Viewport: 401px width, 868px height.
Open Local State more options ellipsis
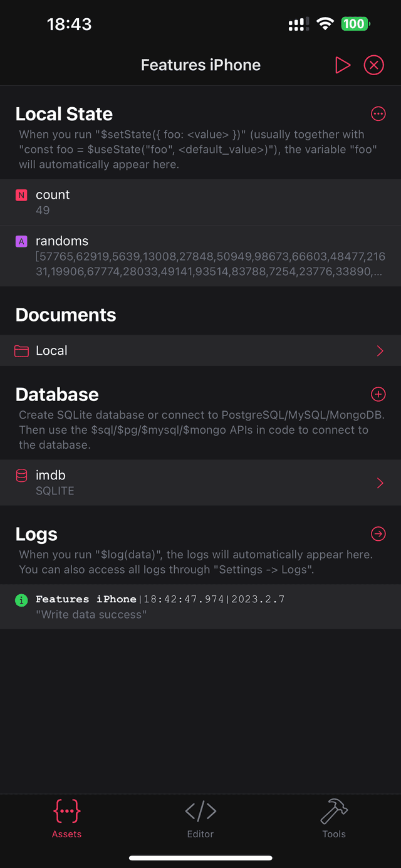click(378, 113)
